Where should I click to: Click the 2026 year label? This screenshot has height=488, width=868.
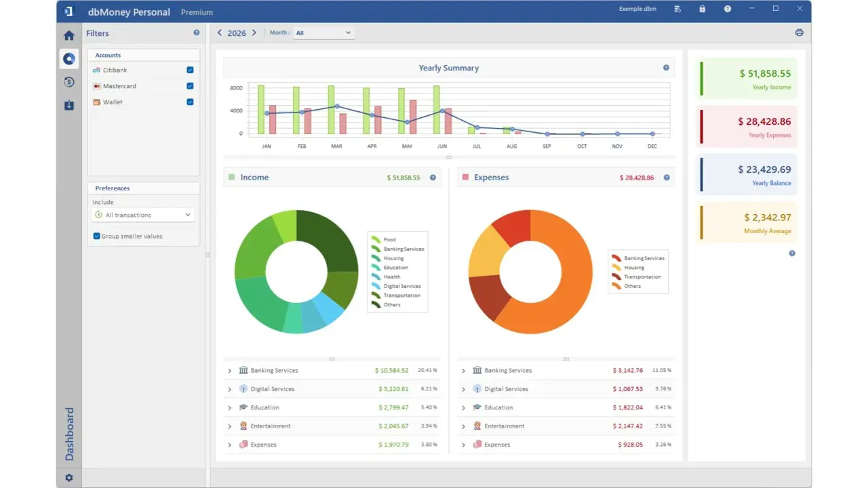[x=237, y=33]
